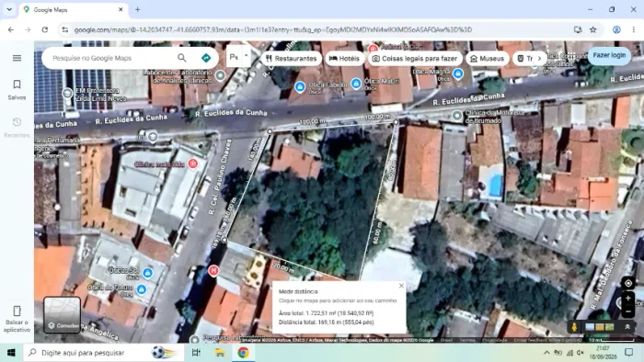Select the Restaurantes category chip
644x362 pixels.
tap(292, 59)
